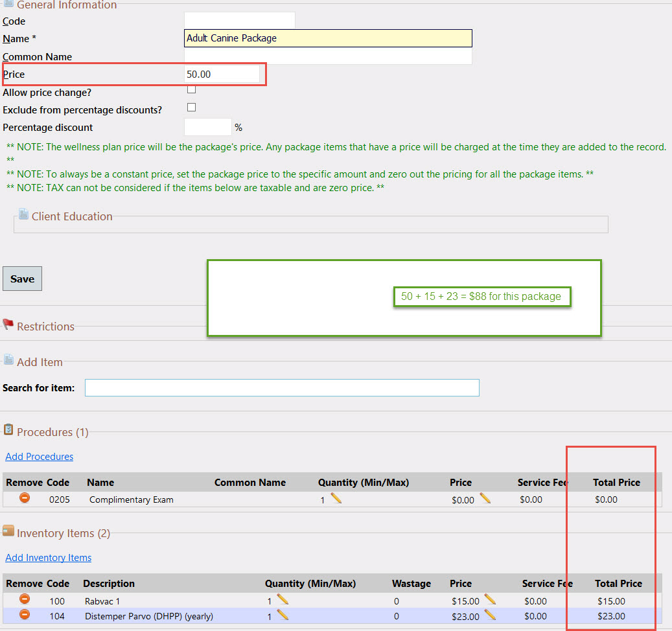Click the Add Item section icon
This screenshot has height=631, width=672.
point(8,360)
